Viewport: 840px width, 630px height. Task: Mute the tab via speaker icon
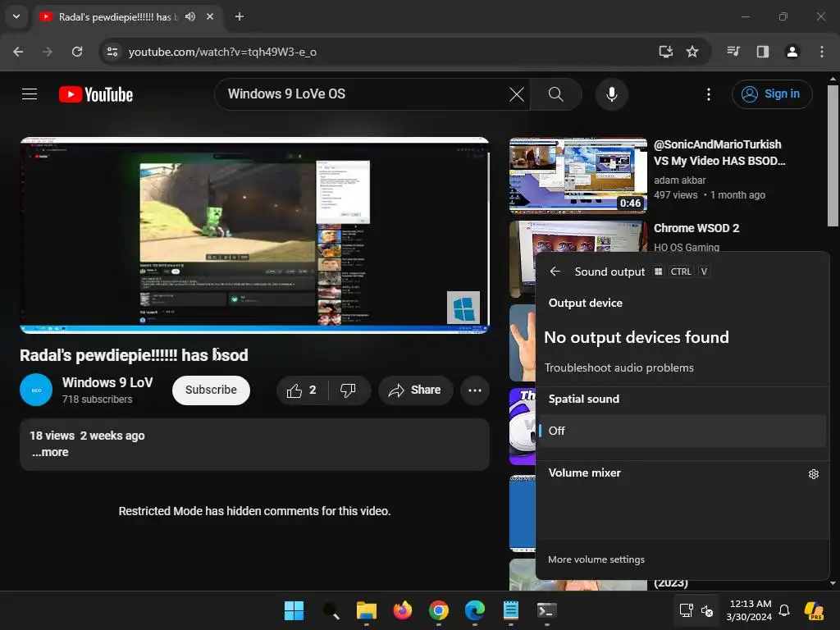pyautogui.click(x=190, y=16)
